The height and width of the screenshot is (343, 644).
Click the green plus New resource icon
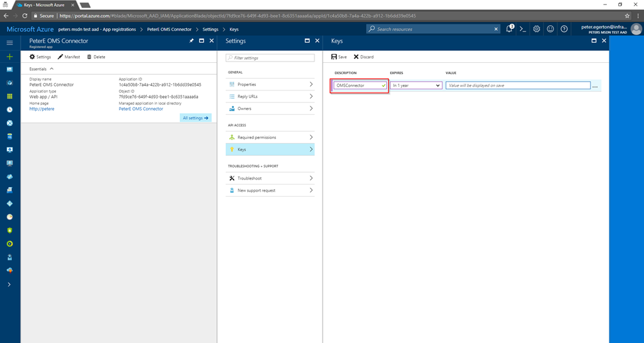point(9,57)
